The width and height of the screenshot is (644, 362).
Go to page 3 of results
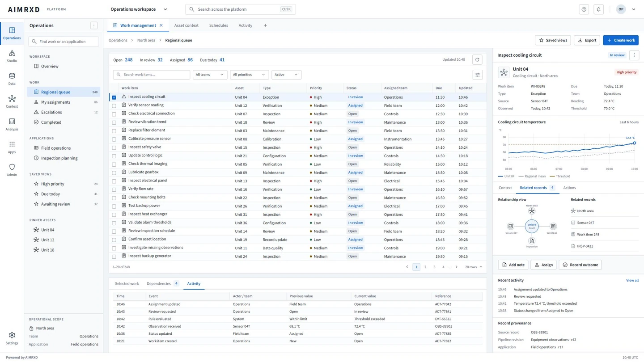point(434,267)
